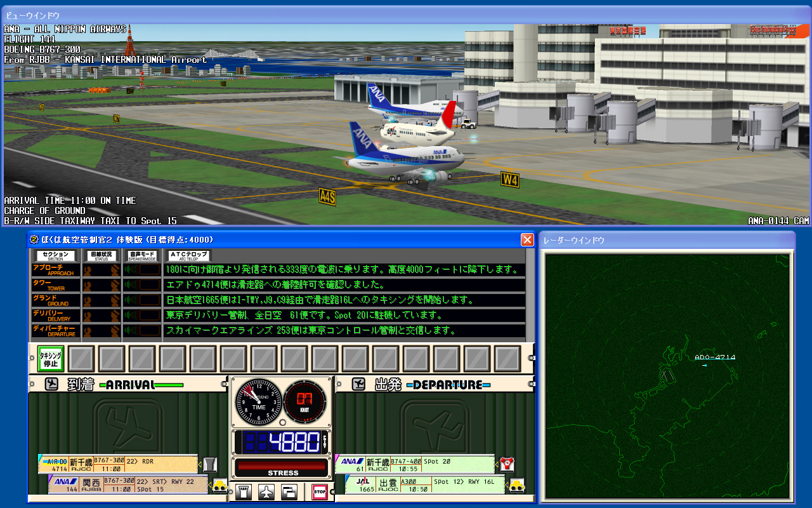
Task: Click the arrival airplane icon next to 到着
Action: 51,384
